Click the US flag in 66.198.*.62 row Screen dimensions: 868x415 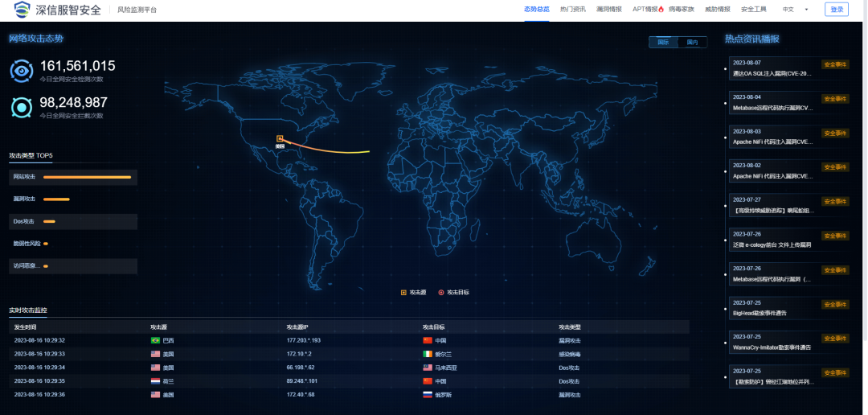155,368
